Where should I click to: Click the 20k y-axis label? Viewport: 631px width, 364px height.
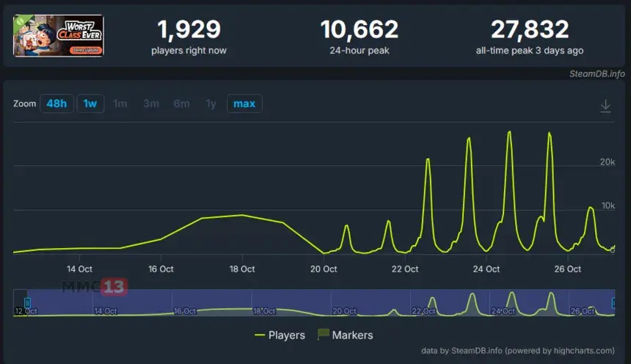(608, 162)
